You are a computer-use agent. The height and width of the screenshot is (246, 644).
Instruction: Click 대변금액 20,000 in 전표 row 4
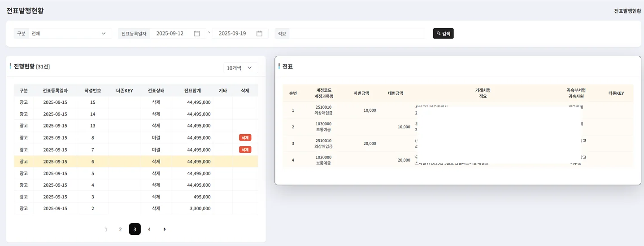click(404, 160)
